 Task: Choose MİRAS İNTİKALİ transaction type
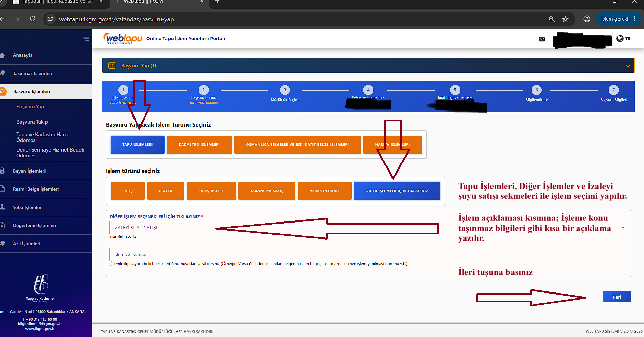click(325, 191)
